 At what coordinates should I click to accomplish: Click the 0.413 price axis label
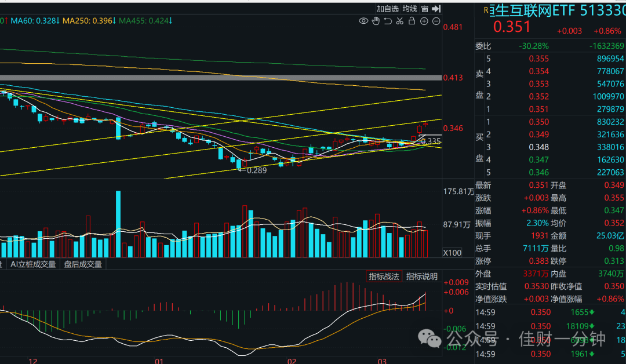click(453, 78)
